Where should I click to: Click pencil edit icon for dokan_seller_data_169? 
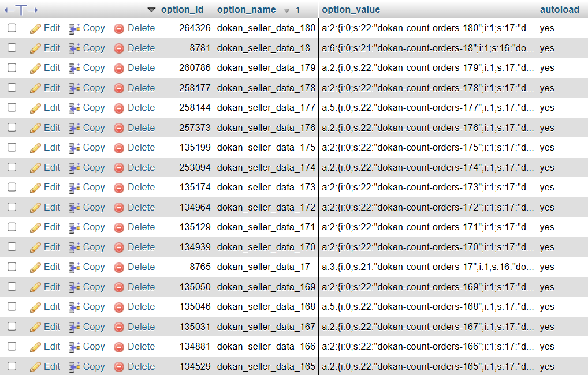35,287
